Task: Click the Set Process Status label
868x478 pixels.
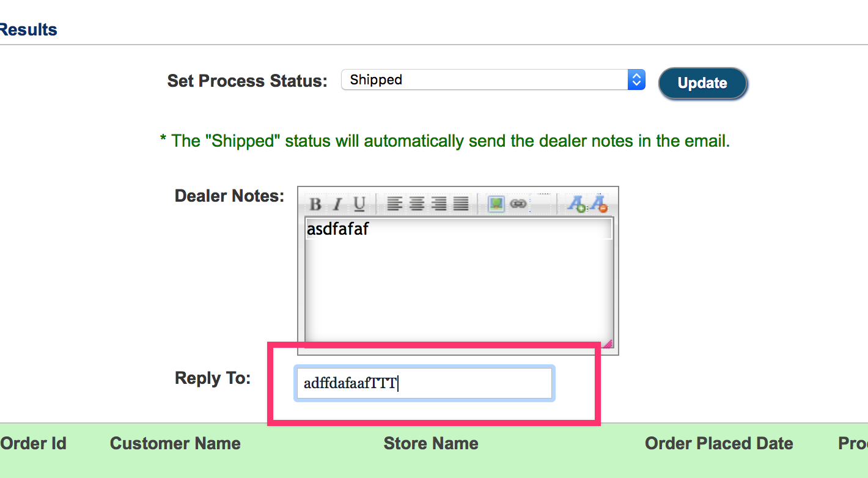Action: (x=248, y=81)
